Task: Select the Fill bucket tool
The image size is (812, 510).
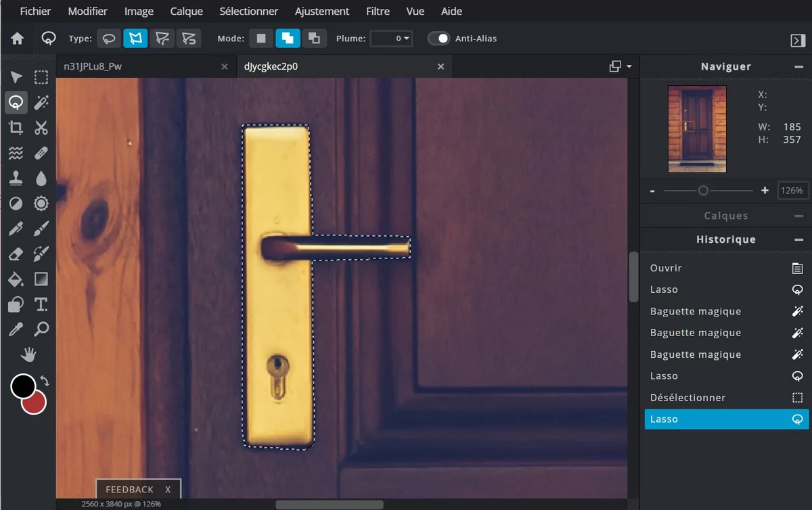Action: coord(16,279)
